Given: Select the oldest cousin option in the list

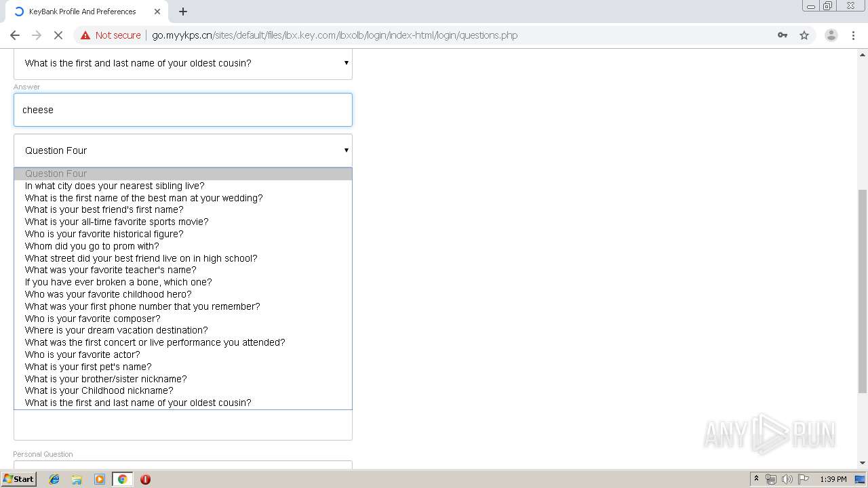Looking at the screenshot, I should pos(183,403).
